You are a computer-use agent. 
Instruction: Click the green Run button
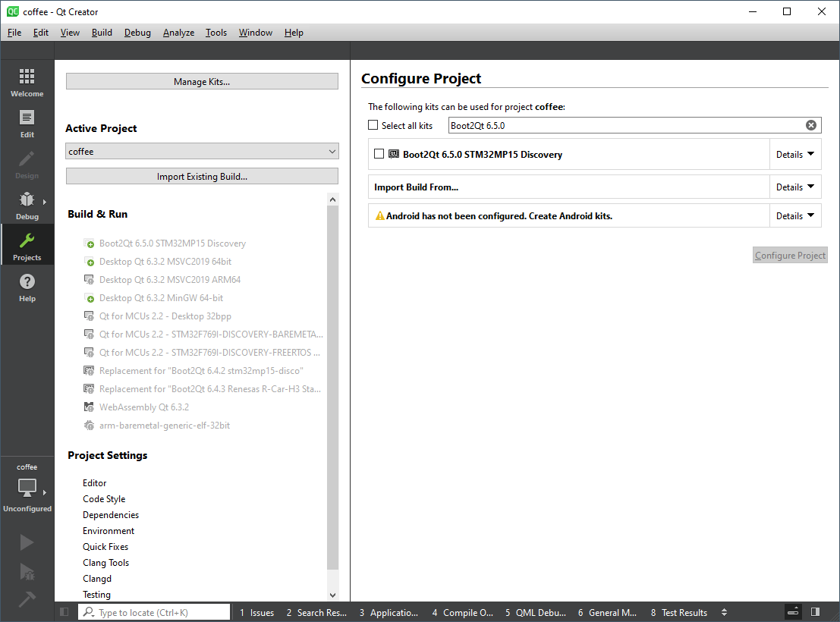(27, 542)
